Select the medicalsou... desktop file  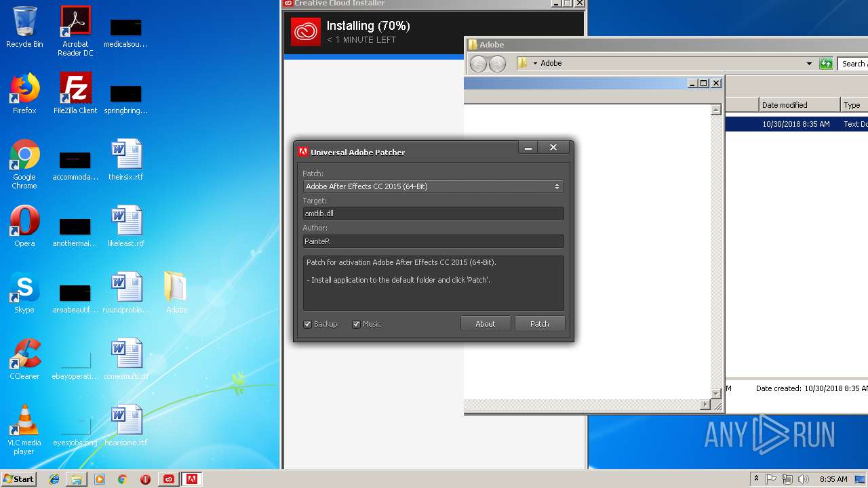[x=126, y=31]
